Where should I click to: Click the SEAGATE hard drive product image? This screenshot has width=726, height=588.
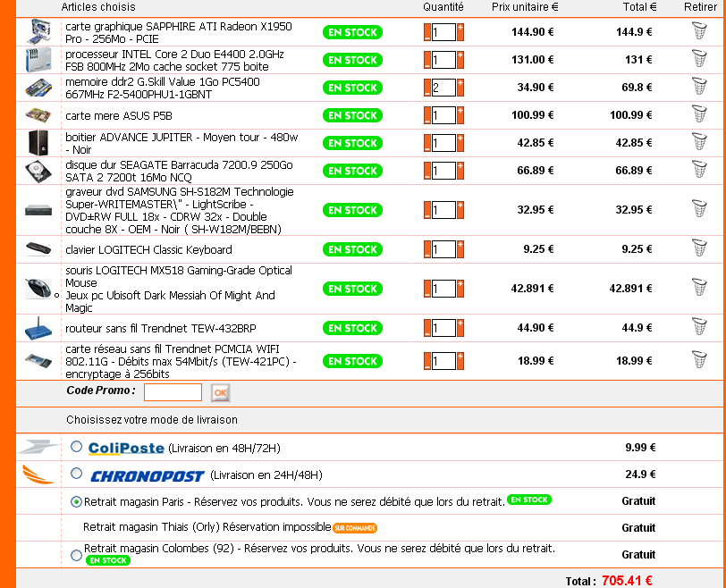click(x=38, y=171)
